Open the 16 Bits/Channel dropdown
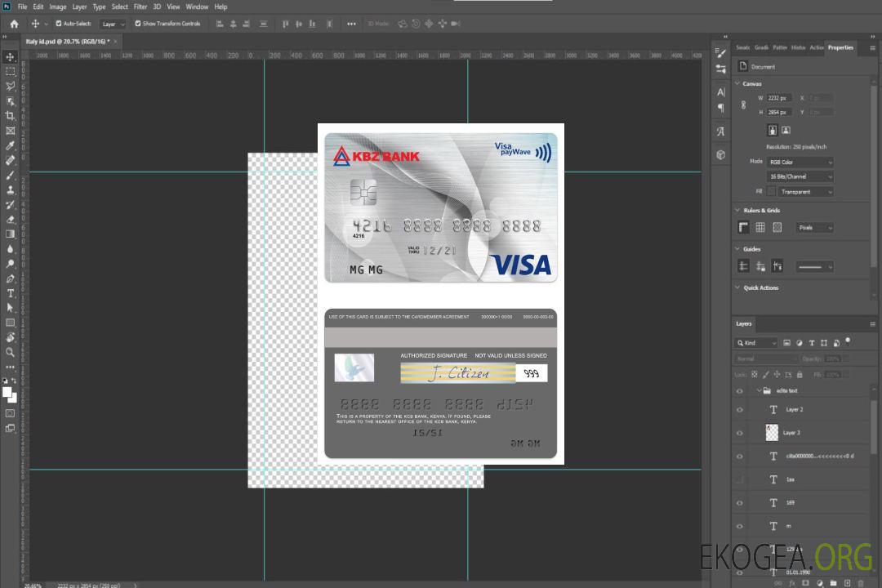882x588 pixels. (x=800, y=176)
